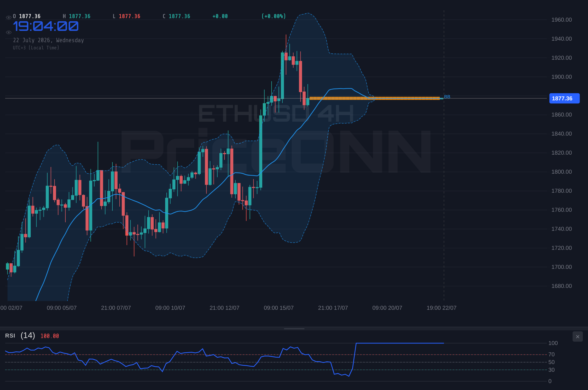Click the 19:00 22/07 time axis label
Image resolution: width=588 pixels, height=390 pixels.
(x=442, y=308)
